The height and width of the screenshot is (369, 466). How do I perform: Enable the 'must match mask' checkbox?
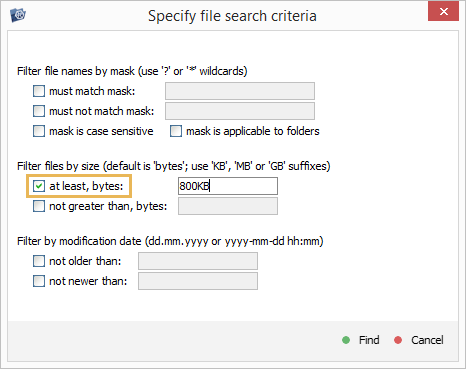tap(39, 91)
